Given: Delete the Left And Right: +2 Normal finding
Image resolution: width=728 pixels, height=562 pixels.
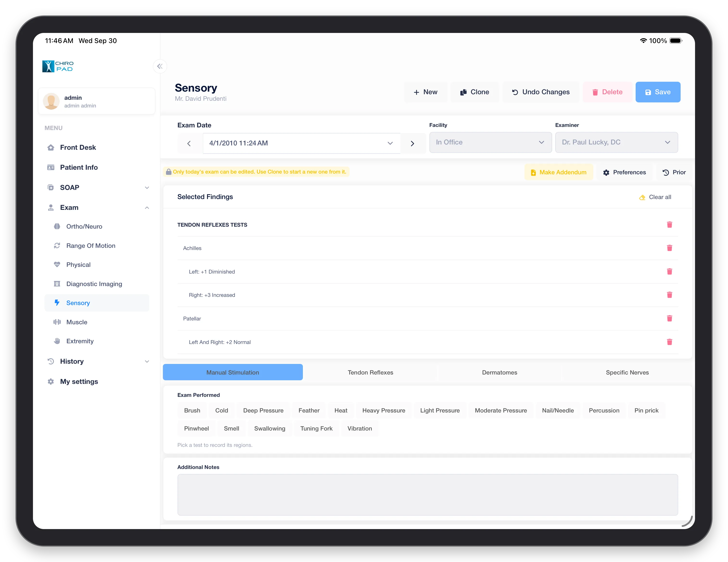Looking at the screenshot, I should point(669,342).
